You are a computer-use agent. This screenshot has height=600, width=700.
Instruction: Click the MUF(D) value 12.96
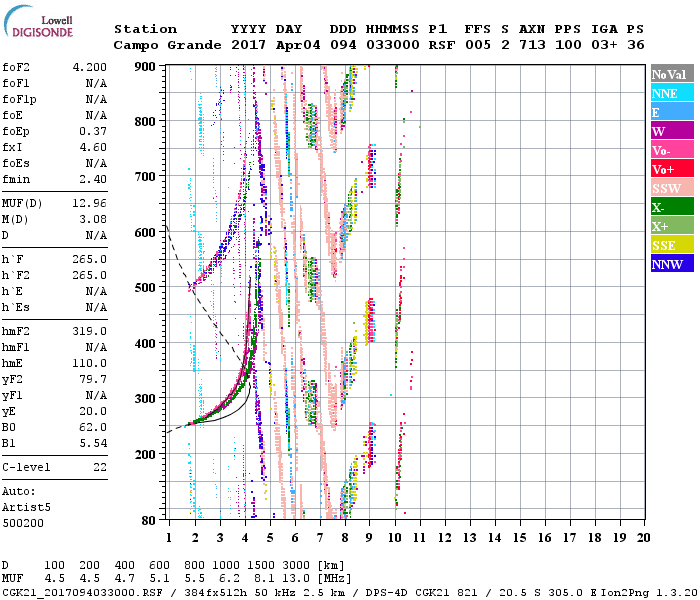point(90,204)
